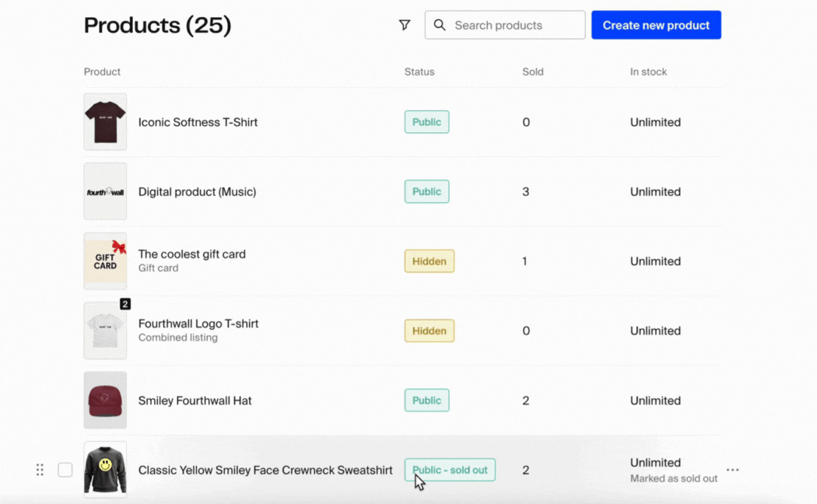This screenshot has height=504, width=817.
Task: Click the Public badge on Iconic Softness T-Shirt
Action: 426,121
